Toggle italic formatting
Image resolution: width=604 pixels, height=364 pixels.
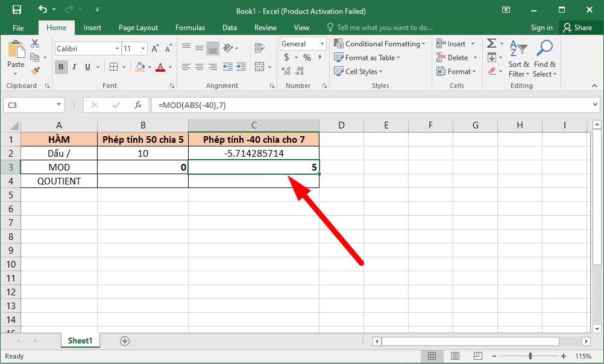74,67
